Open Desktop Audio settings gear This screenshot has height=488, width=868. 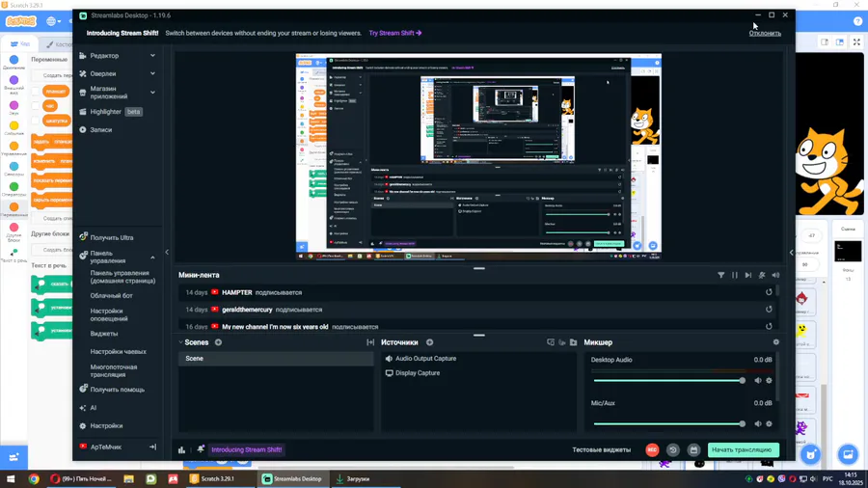[769, 381]
